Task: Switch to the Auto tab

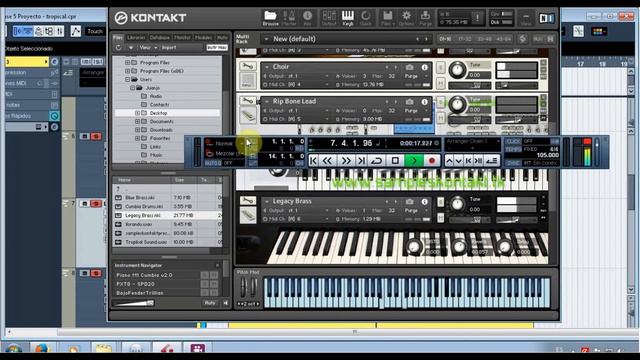Action: point(222,37)
